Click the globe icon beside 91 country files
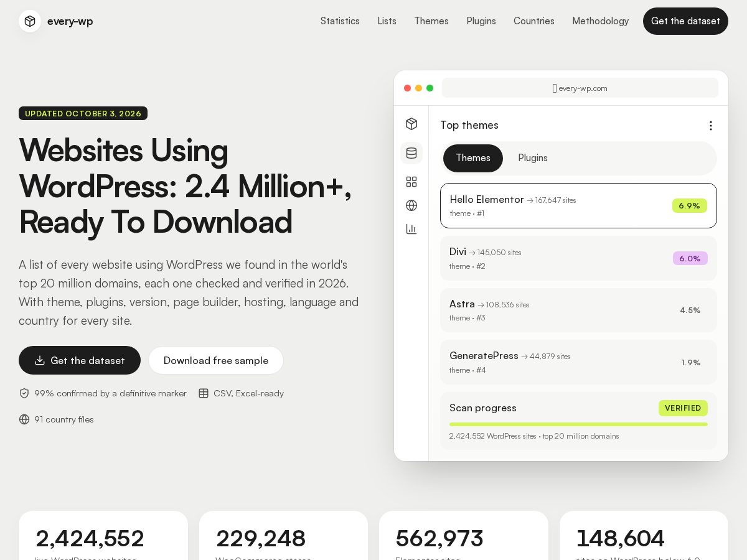The image size is (747, 560). point(24,419)
